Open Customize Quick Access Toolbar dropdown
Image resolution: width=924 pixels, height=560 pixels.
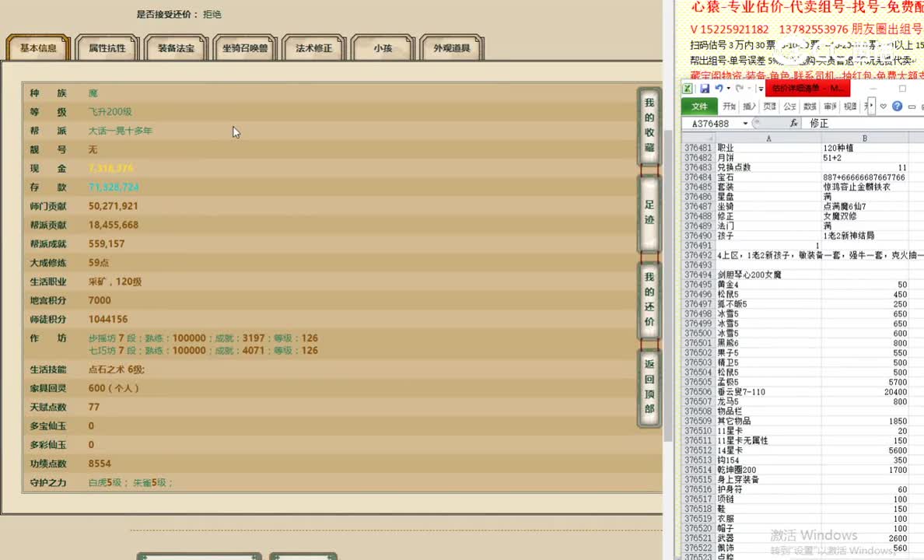[x=760, y=89]
